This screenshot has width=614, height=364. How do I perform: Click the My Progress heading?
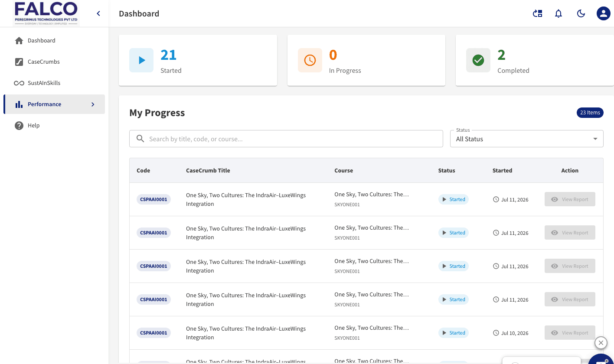pos(157,113)
